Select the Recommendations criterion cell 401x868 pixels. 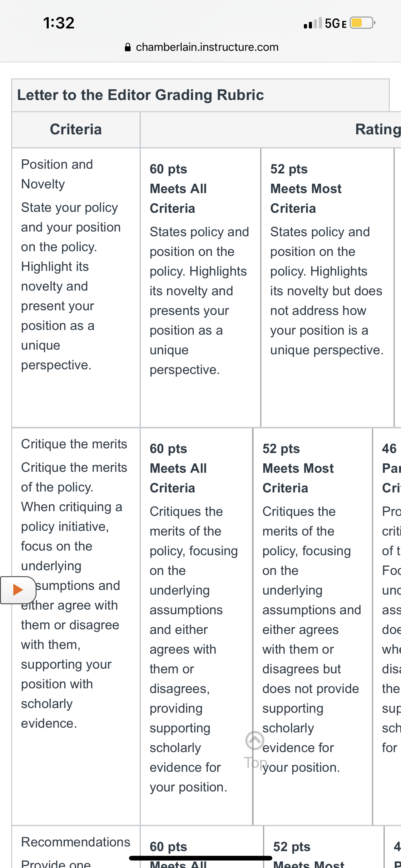click(x=76, y=847)
